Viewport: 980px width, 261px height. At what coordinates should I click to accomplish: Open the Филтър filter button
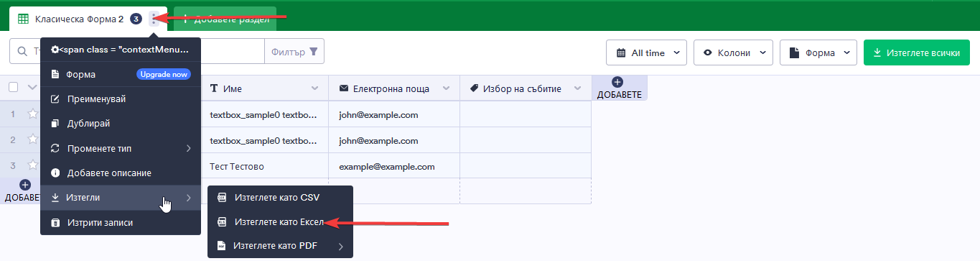[295, 52]
